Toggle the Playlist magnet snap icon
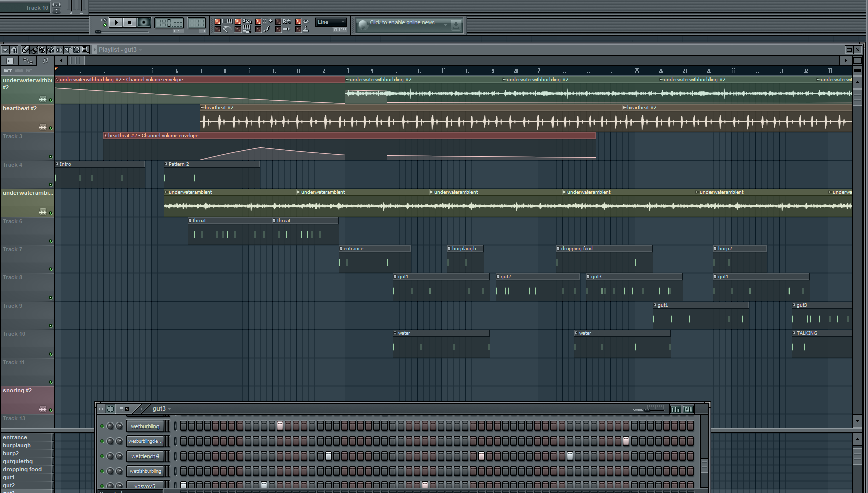This screenshot has height=493, width=868. pos(14,50)
